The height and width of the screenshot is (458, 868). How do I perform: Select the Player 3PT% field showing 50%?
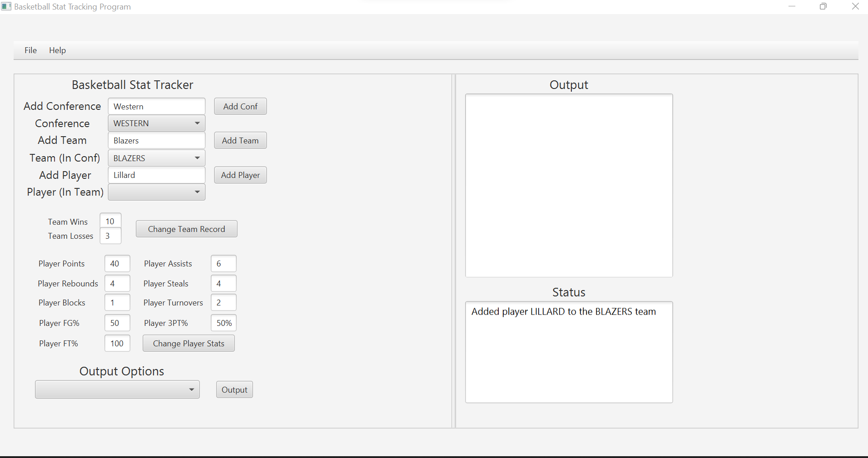[x=223, y=323]
